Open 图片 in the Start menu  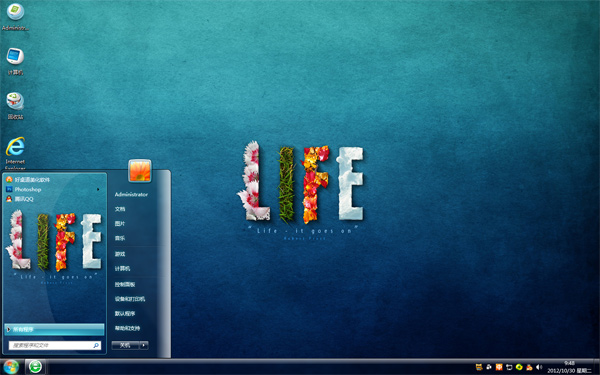coord(120,223)
